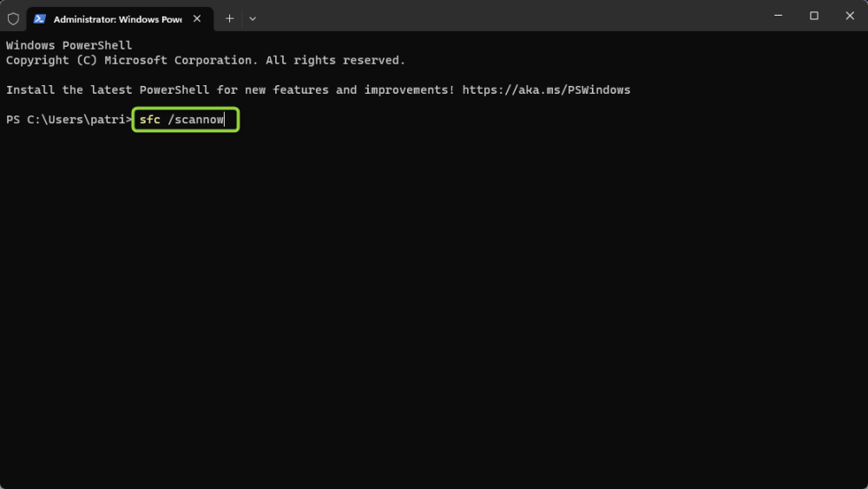868x489 pixels.
Task: Open a new tab with the plus icon
Action: click(x=229, y=18)
